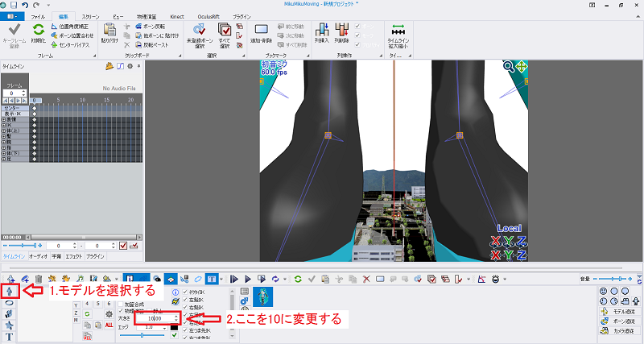Open the blue application menu button

click(12, 16)
